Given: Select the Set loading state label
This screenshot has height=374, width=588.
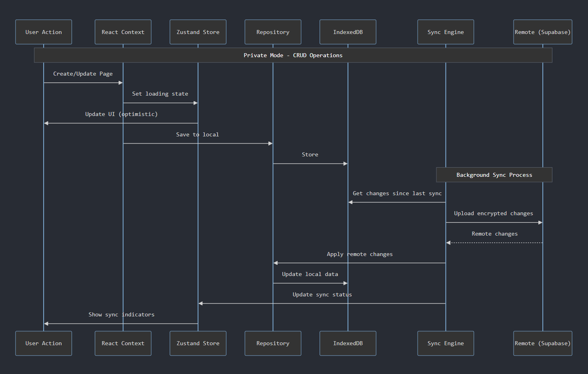Looking at the screenshot, I should click(160, 94).
